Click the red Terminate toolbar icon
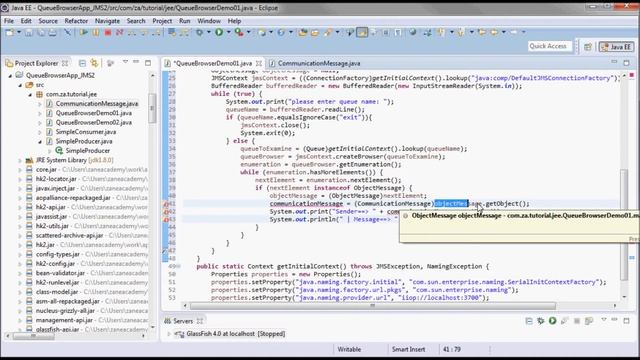This screenshot has height=360, width=640. 108,32
